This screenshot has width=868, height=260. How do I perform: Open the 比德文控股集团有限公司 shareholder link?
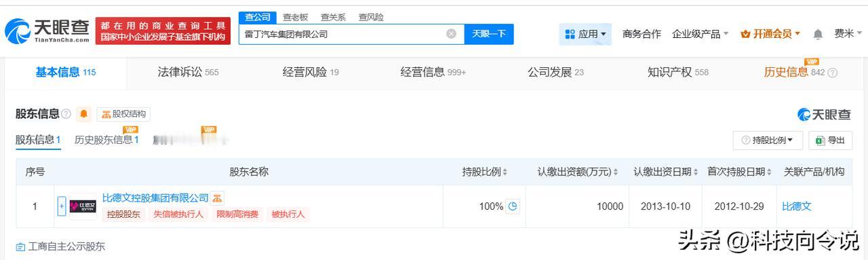pyautogui.click(x=155, y=198)
